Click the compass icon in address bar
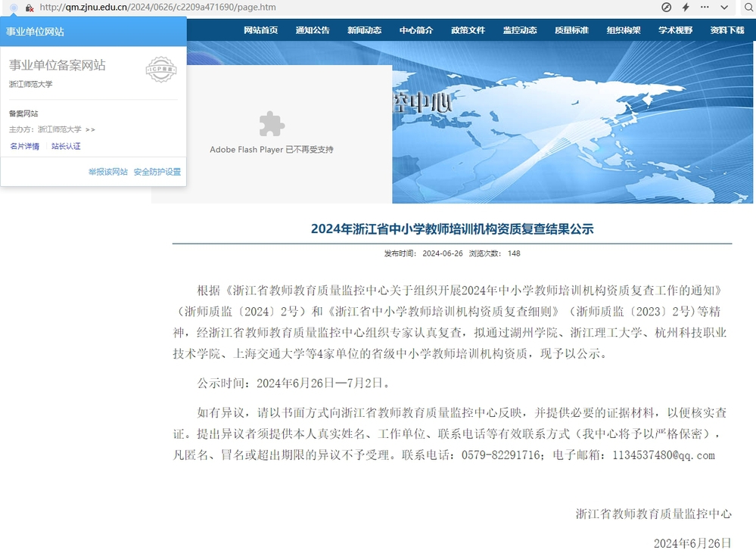This screenshot has height=556, width=756. click(x=666, y=8)
